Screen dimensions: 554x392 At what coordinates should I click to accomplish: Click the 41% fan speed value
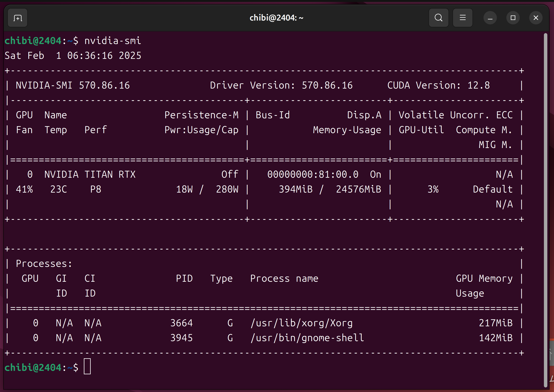point(24,190)
